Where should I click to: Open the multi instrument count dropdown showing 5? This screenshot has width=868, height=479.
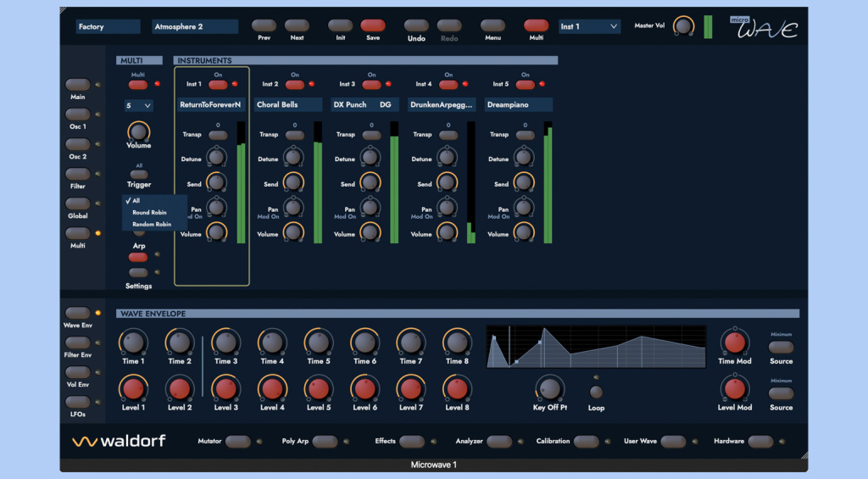coord(138,106)
